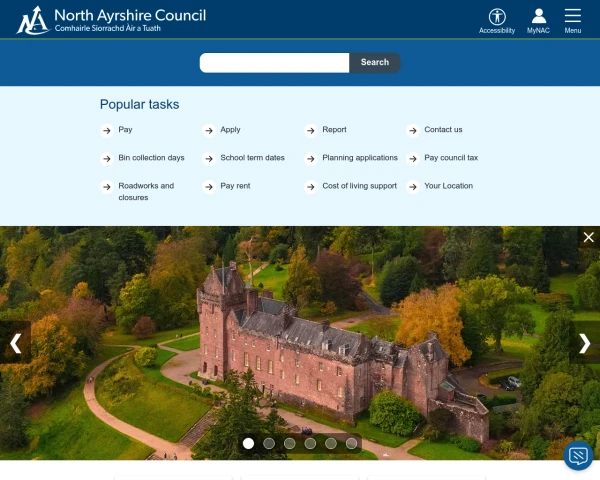
Task: Open Pay council tax link
Action: (x=451, y=158)
